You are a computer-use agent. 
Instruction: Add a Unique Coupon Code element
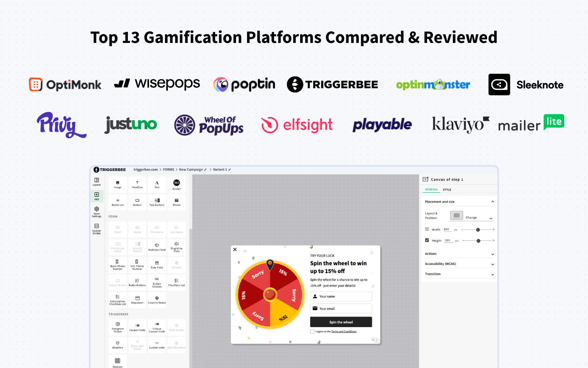[157, 327]
